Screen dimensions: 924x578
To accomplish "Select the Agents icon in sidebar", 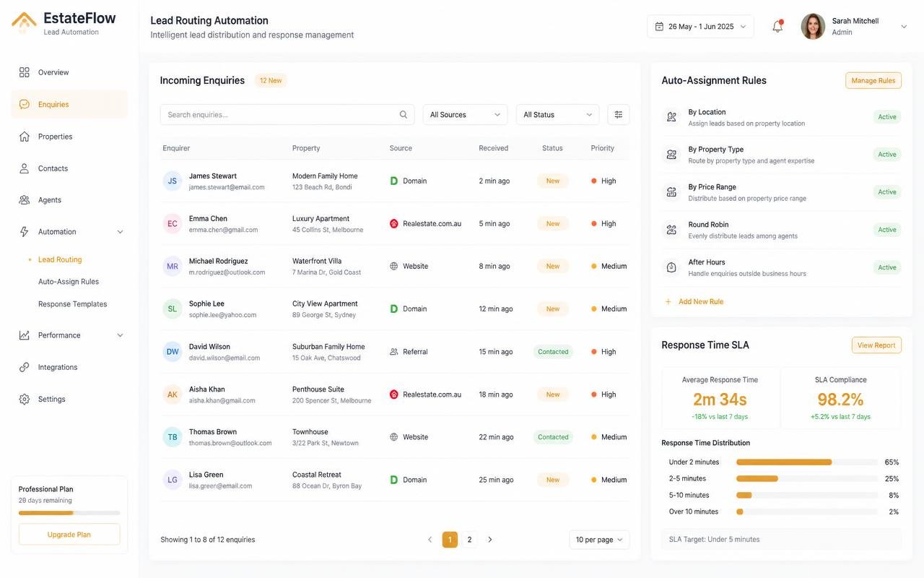I will [25, 200].
